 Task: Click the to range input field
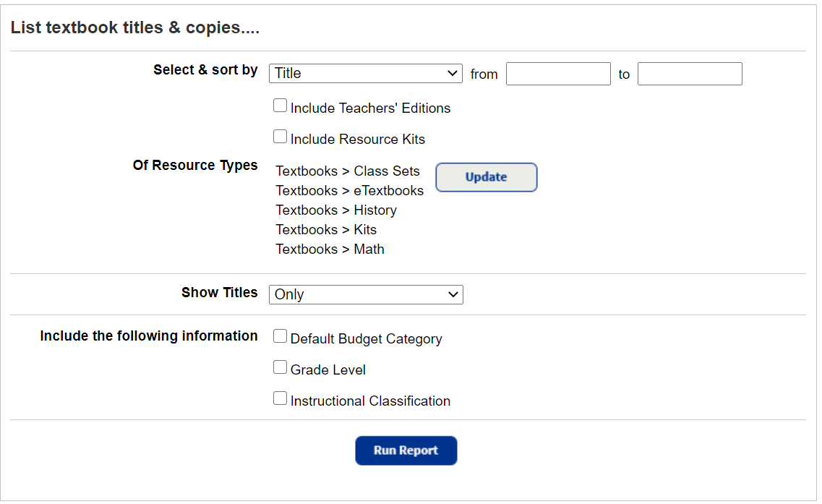(x=689, y=73)
